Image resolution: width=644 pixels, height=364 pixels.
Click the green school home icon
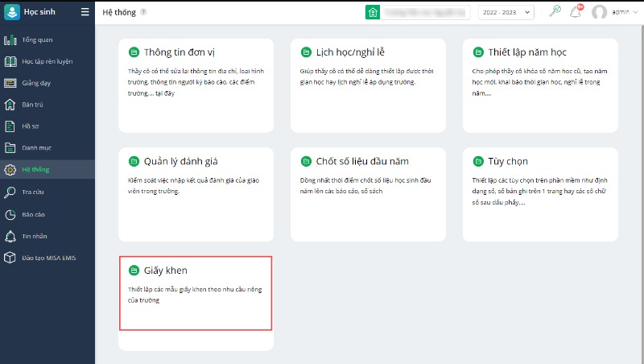point(372,12)
